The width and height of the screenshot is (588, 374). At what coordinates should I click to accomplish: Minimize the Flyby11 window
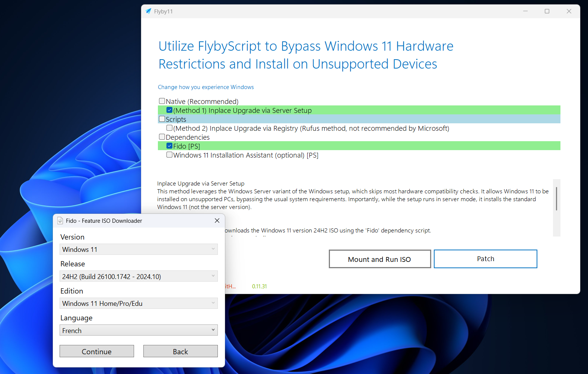pyautogui.click(x=525, y=11)
